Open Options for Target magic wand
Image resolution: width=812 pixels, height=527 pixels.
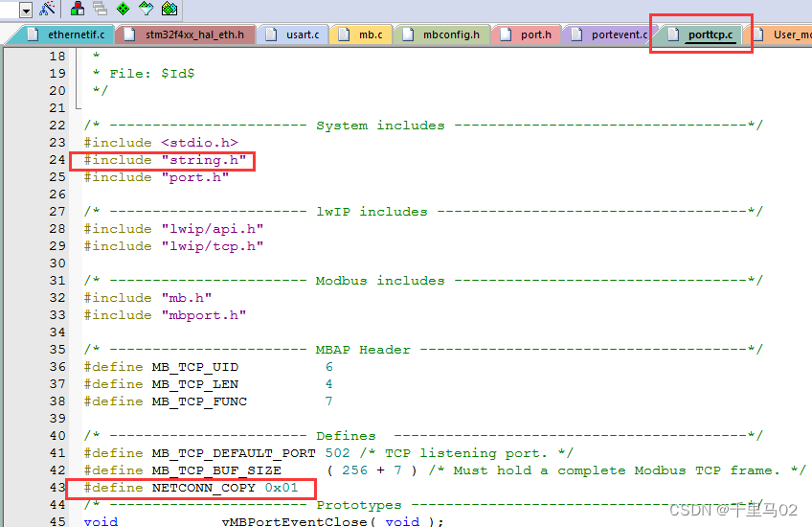click(x=47, y=8)
